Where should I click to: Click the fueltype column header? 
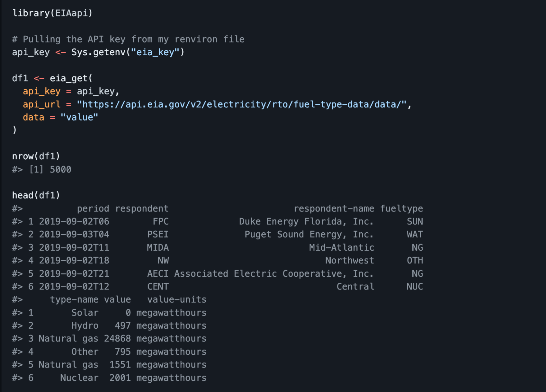pos(401,209)
